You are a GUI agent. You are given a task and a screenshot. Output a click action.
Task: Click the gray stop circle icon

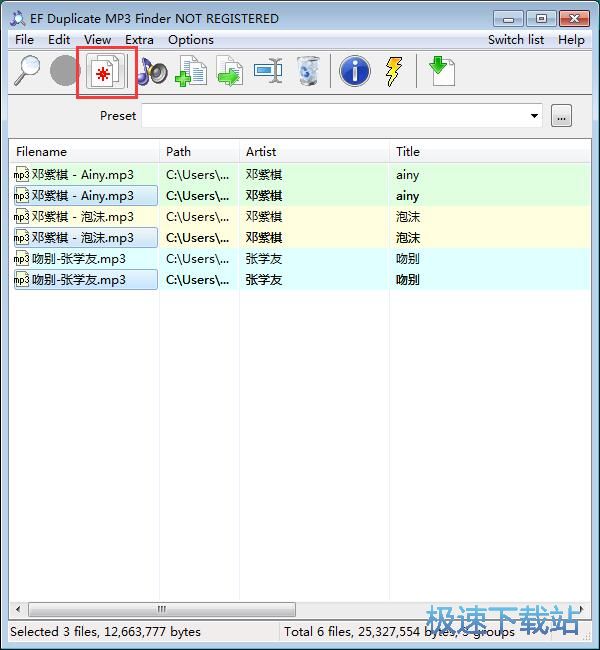coord(64,71)
